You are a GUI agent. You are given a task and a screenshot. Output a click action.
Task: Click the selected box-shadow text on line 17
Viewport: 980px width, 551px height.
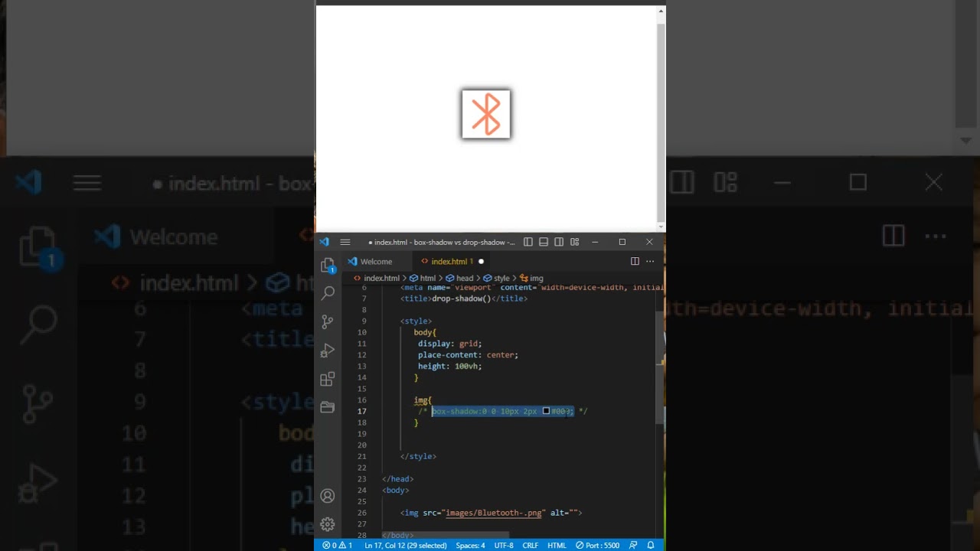pyautogui.click(x=502, y=411)
